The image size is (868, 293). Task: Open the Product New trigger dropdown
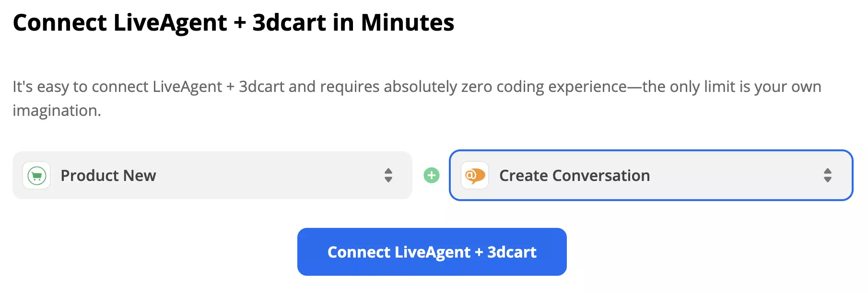pos(213,175)
